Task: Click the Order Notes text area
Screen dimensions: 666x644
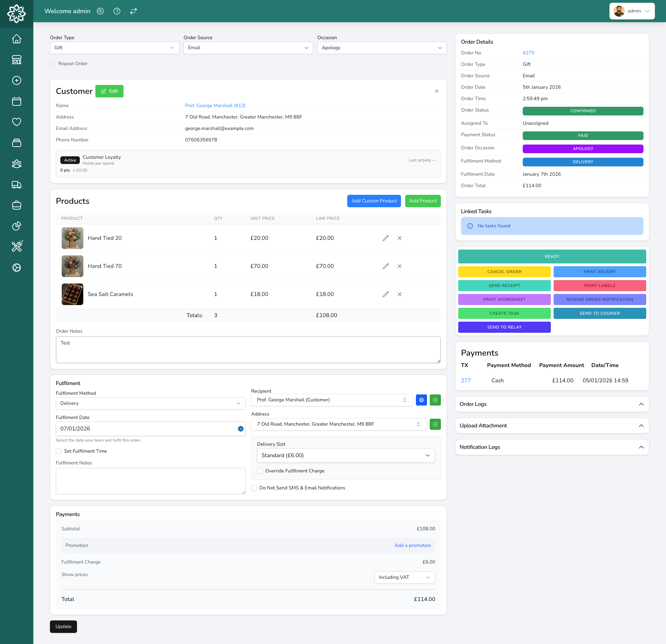Action: [248, 350]
